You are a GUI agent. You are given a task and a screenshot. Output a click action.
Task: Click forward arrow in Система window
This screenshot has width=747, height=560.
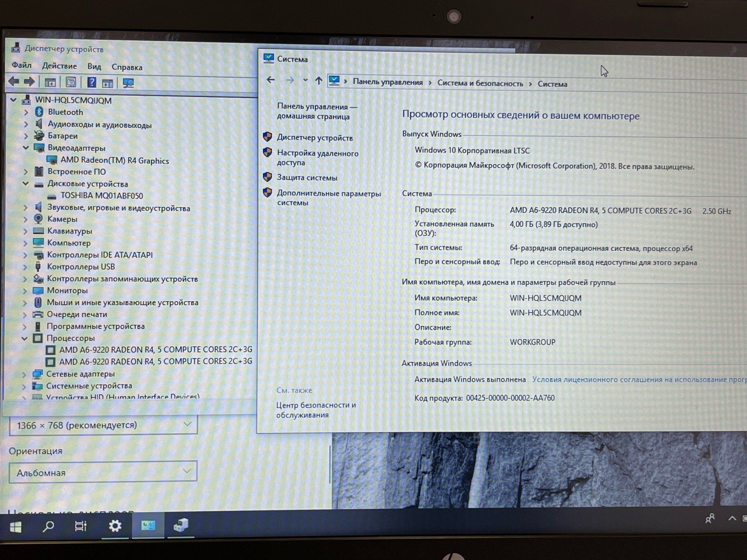[x=289, y=80]
